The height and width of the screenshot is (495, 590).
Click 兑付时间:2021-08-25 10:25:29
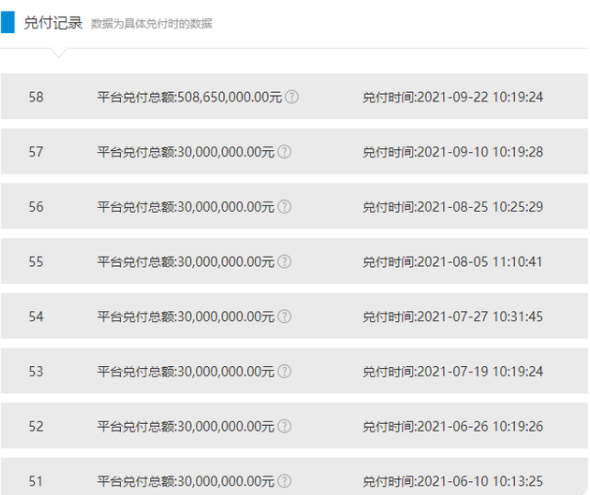pyautogui.click(x=453, y=207)
